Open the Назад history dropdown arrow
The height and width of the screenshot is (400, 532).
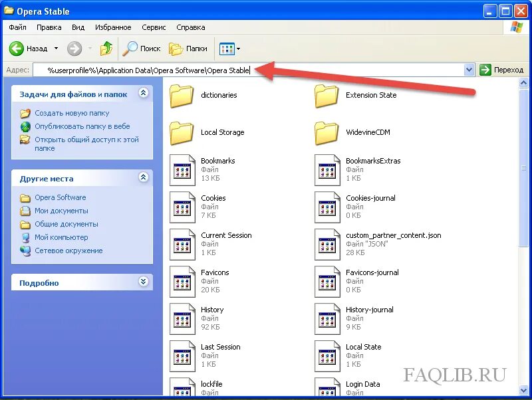[57, 49]
